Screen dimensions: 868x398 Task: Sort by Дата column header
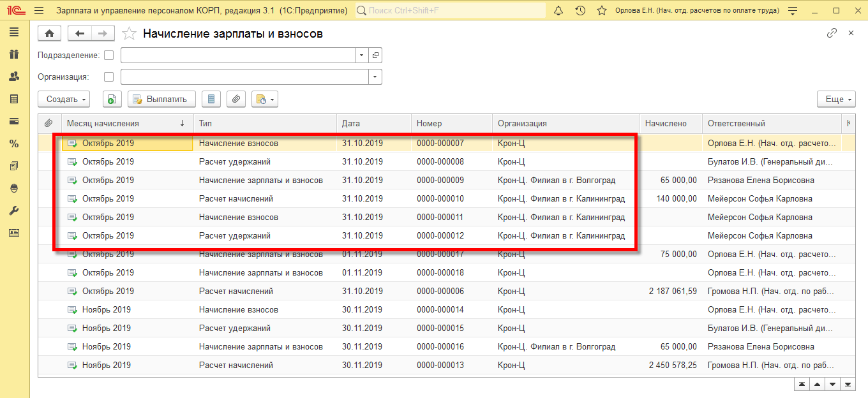(374, 124)
